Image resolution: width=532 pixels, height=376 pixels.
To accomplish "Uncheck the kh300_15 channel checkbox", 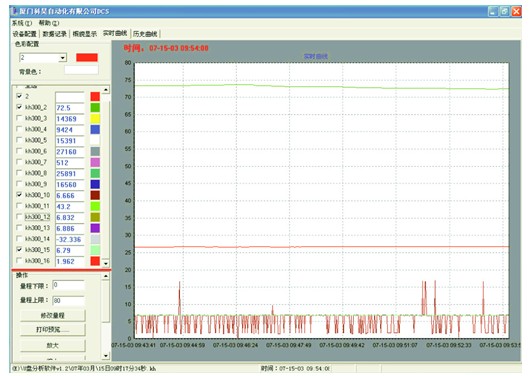I will [19, 249].
